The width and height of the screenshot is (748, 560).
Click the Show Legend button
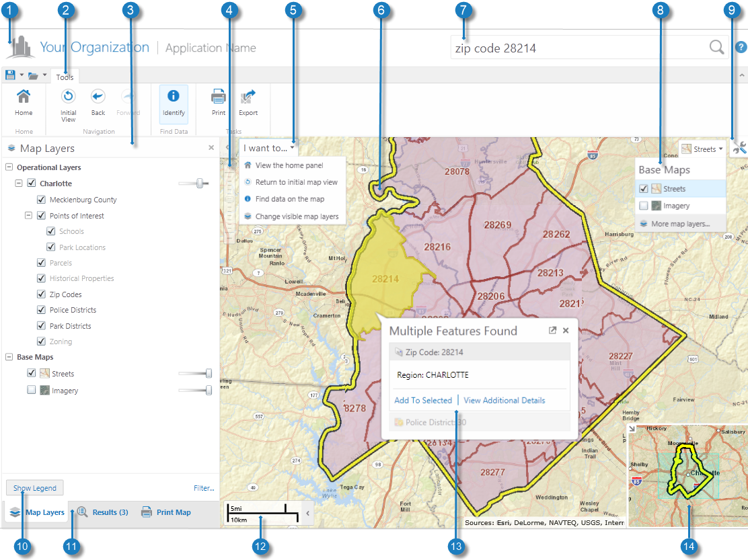[x=36, y=488]
